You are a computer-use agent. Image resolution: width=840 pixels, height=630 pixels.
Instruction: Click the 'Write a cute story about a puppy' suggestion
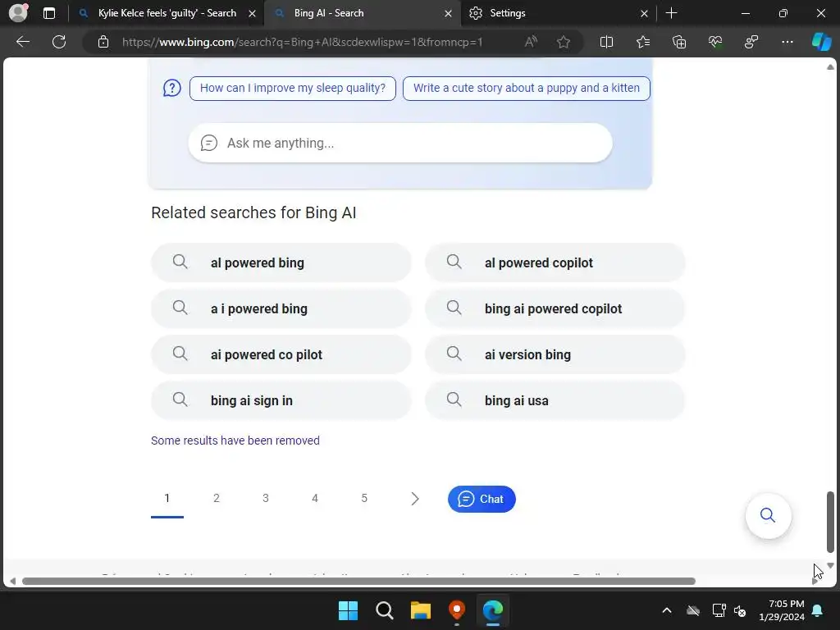(526, 89)
